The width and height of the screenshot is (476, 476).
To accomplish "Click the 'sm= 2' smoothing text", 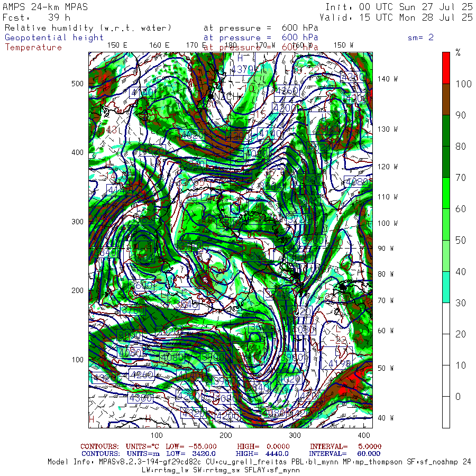I will [x=421, y=38].
